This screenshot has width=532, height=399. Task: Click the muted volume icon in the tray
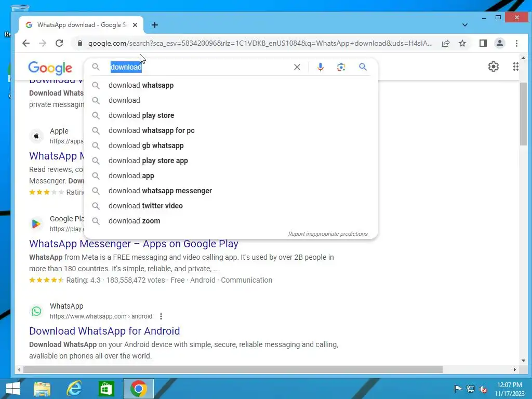483,389
